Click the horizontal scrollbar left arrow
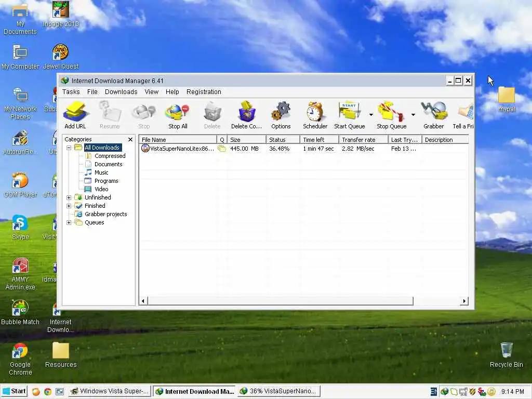Image resolution: width=532 pixels, height=399 pixels. click(x=143, y=301)
